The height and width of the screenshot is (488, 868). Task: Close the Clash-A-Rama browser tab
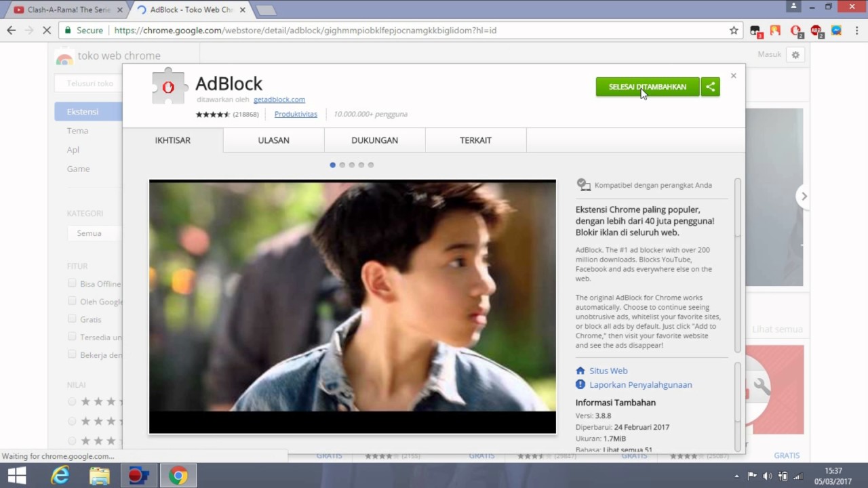click(x=120, y=10)
